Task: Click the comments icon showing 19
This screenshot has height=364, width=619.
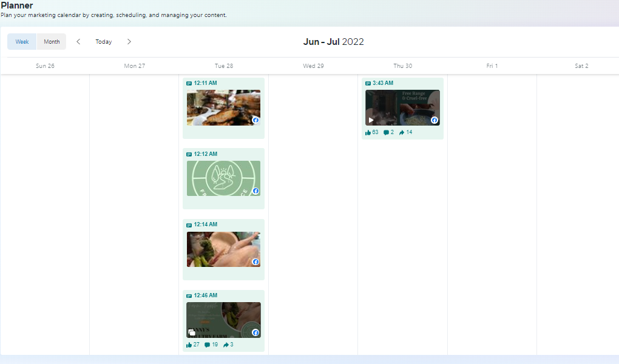Action: (x=208, y=345)
